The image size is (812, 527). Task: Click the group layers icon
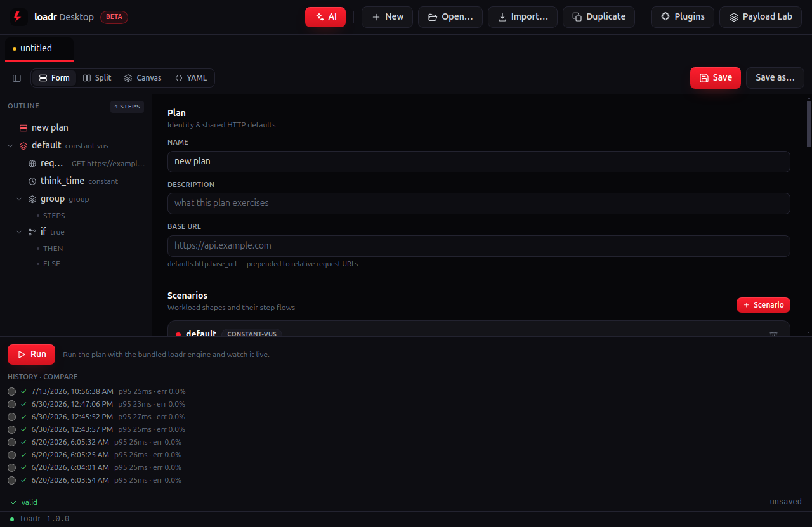[x=32, y=199]
